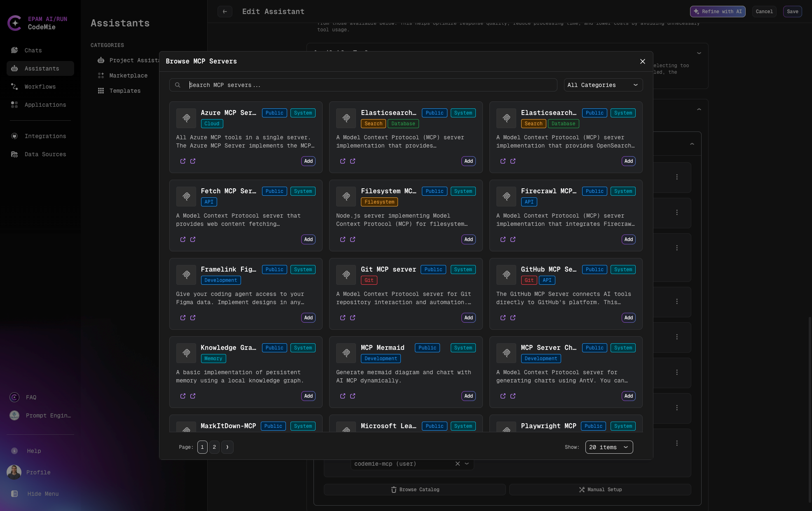Click next page arrow in pagination
The height and width of the screenshot is (511, 812).
point(227,447)
